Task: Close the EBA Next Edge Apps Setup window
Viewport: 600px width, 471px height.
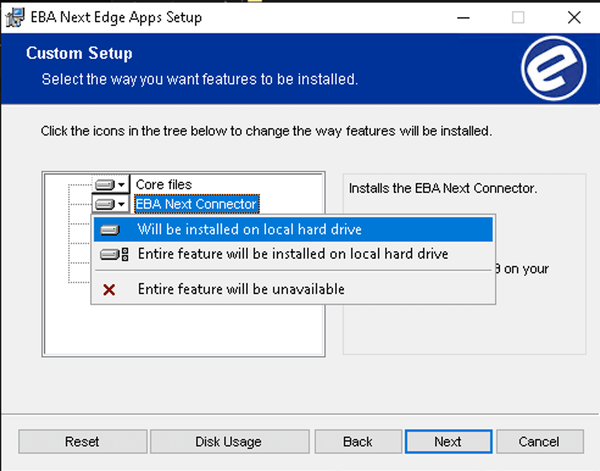Action: 572,18
